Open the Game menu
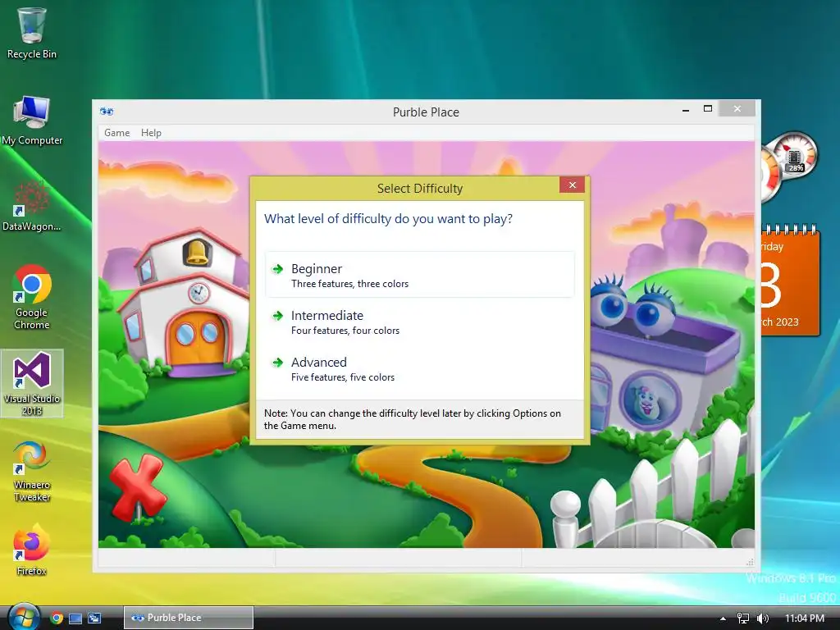This screenshot has width=840, height=630. [x=116, y=133]
